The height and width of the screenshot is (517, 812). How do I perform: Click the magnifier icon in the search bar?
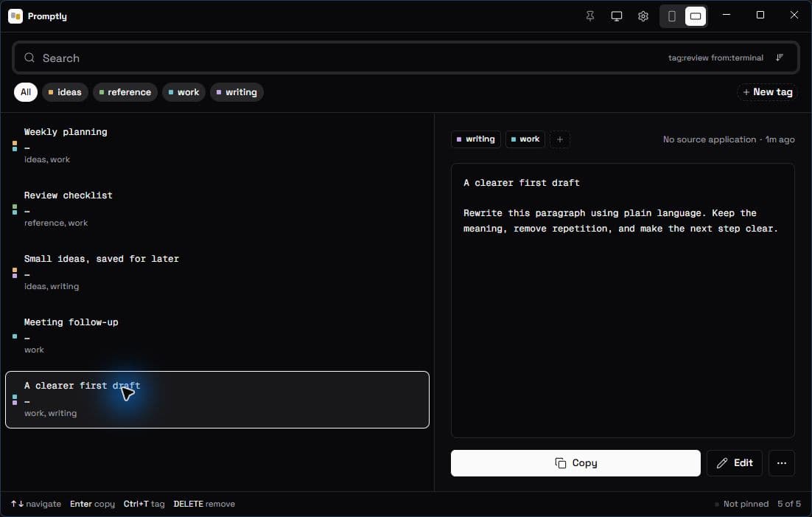coord(29,58)
